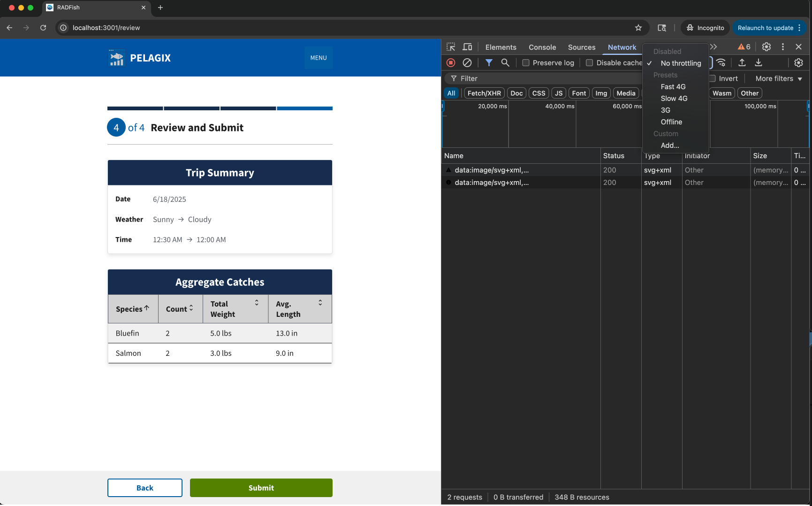
Task: Click the record network log icon
Action: [451, 62]
